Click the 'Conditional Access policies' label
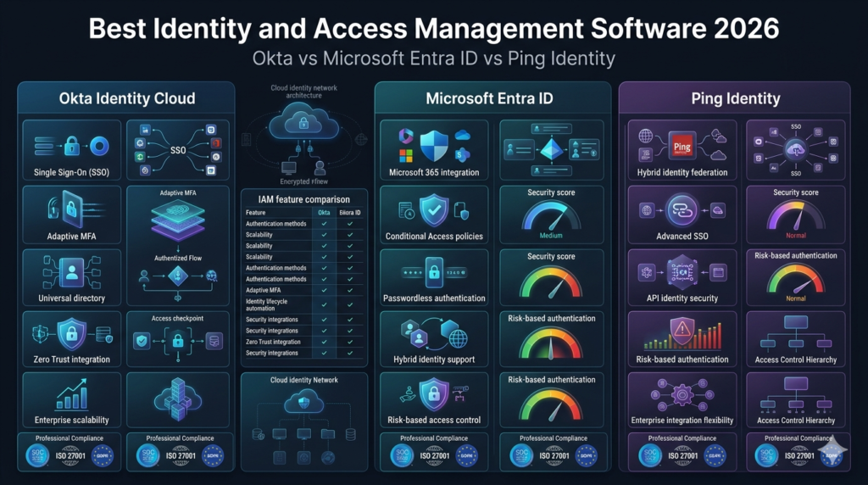Viewport: 868px width, 485px height. point(434,236)
